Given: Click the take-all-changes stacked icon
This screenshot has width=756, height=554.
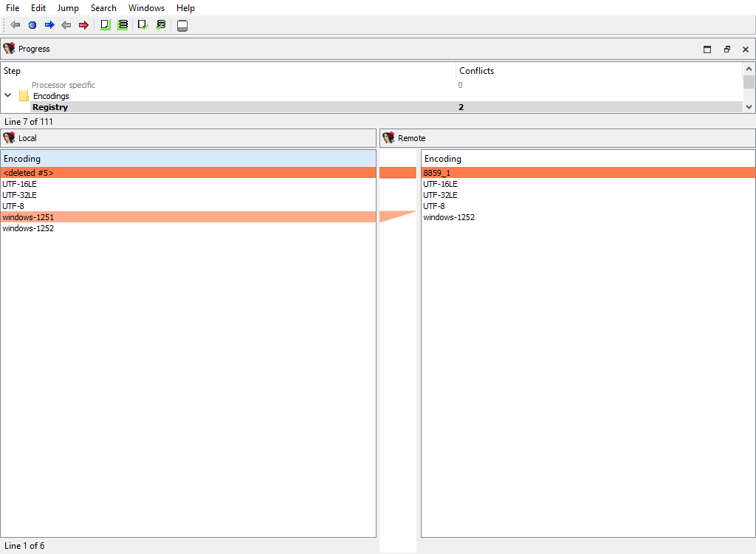Looking at the screenshot, I should coord(123,24).
